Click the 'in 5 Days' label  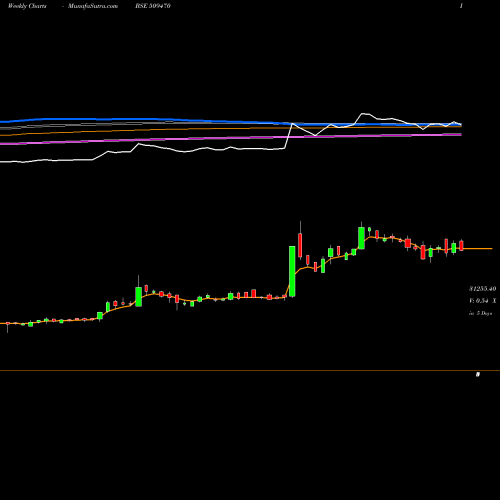click(480, 313)
